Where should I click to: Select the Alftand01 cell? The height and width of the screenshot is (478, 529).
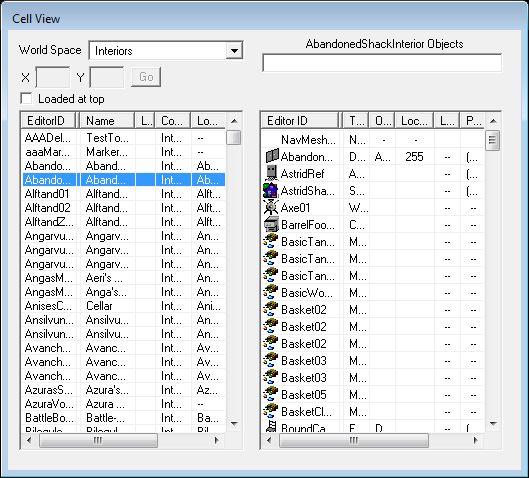point(123,194)
